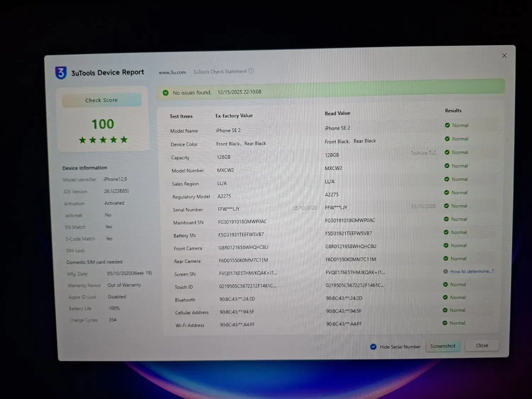The height and width of the screenshot is (399, 532).
Task: Select the Mainboard SN read value
Action: pyautogui.click(x=350, y=220)
